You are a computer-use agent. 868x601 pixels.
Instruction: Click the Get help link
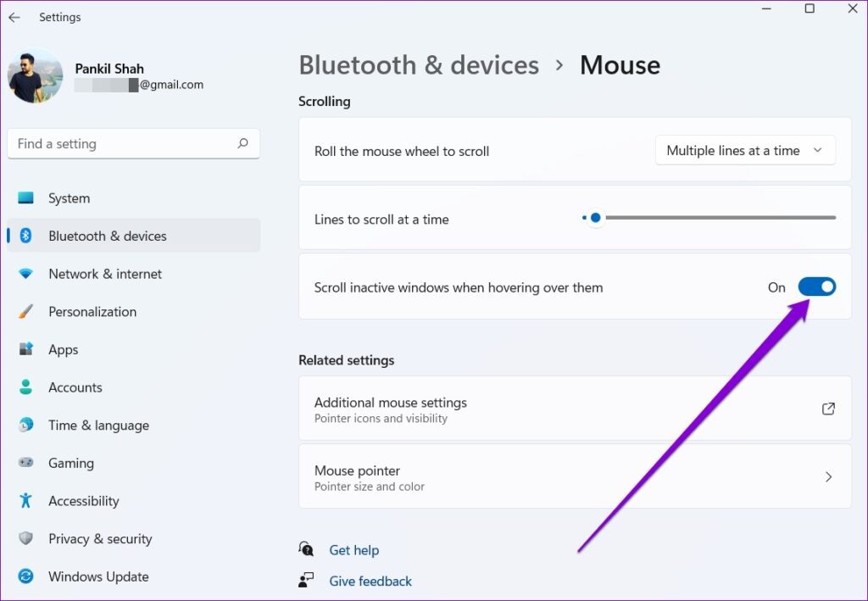tap(353, 549)
